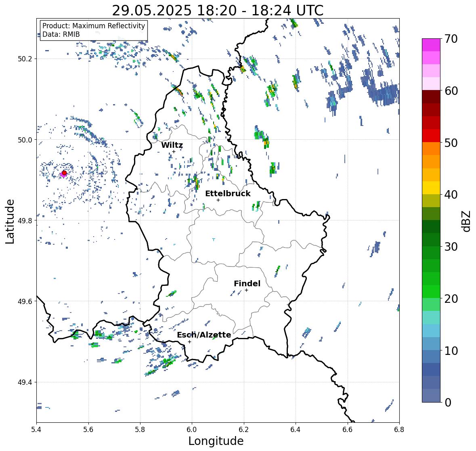Click the Ettelbruck station label
The height and width of the screenshot is (451, 476).
[228, 194]
